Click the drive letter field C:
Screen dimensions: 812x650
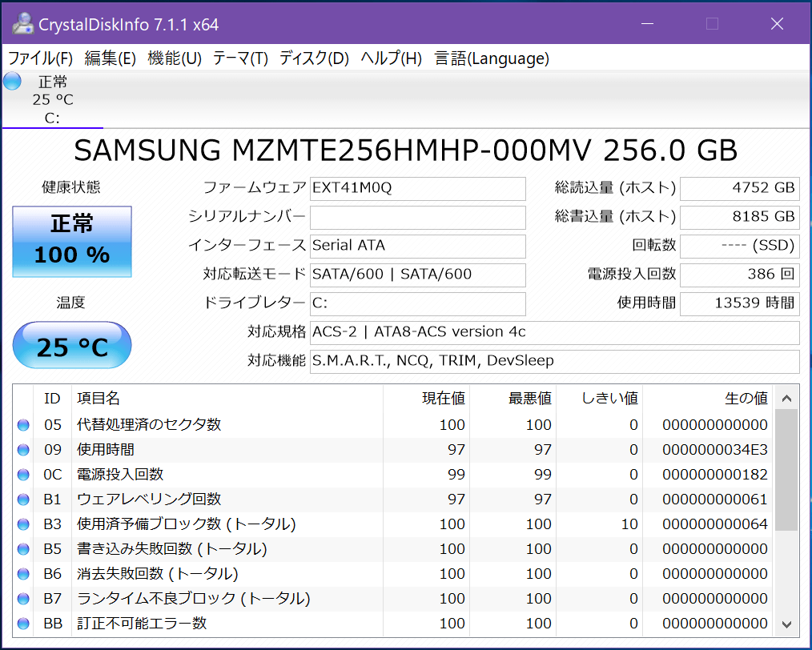pyautogui.click(x=417, y=303)
